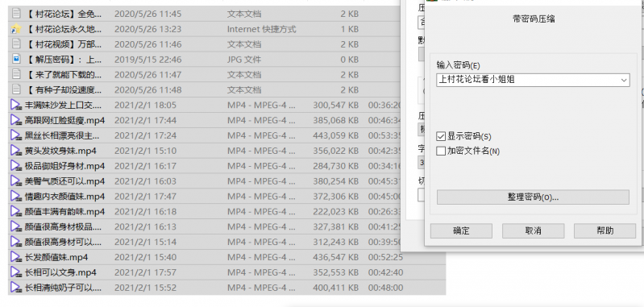Confirm with the 确定 button
This screenshot has height=307, width=644.
[461, 230]
